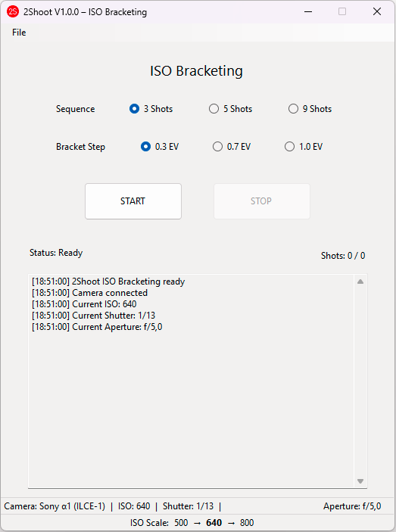The image size is (396, 532).
Task: Set bracket step to 0.7 EV
Action: 232,147
